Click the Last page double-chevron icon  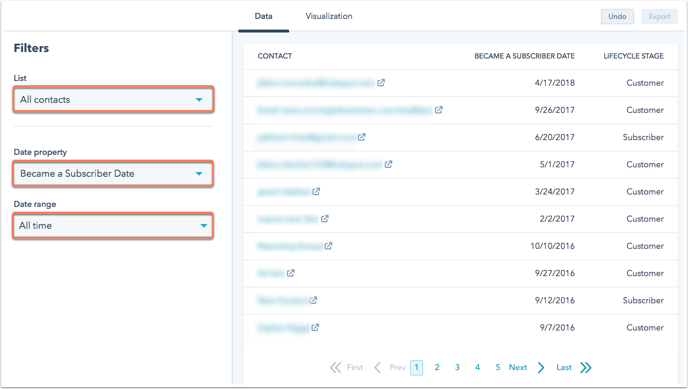click(x=586, y=368)
